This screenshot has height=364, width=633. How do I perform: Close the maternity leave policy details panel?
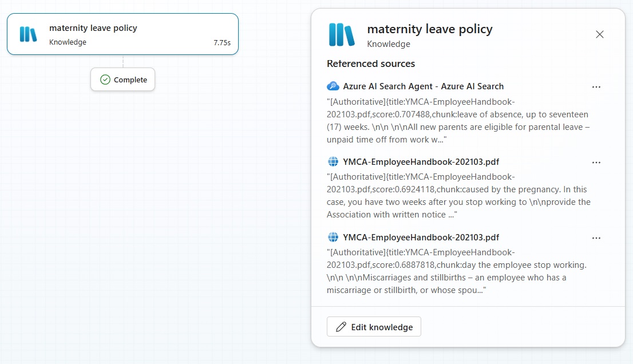coord(599,34)
